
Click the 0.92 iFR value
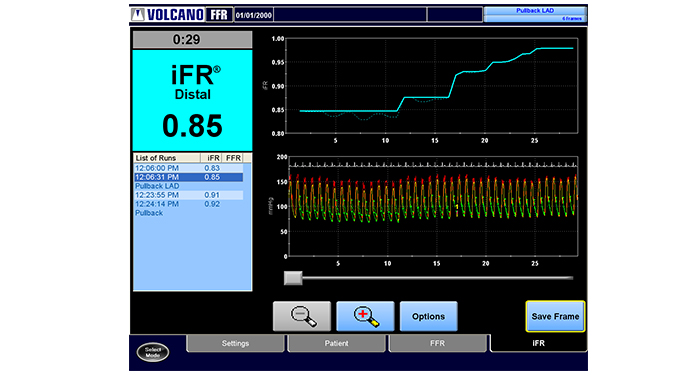pos(212,204)
